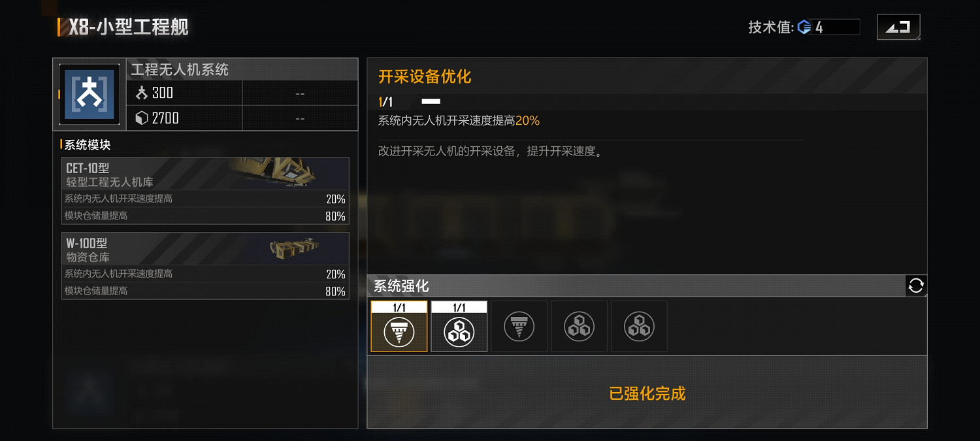Screen dimensions: 980x441
Task: Choose the fourth locked cube upgrade icon
Action: (580, 326)
